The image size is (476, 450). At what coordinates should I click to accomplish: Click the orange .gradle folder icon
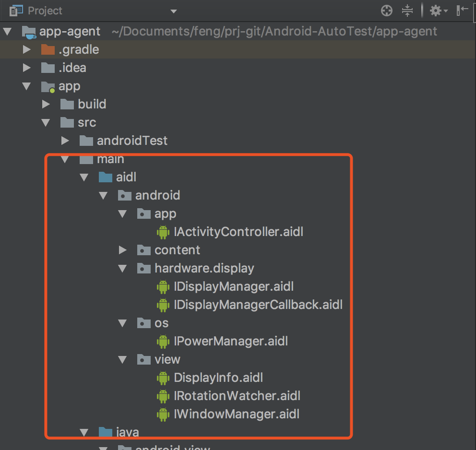48,49
